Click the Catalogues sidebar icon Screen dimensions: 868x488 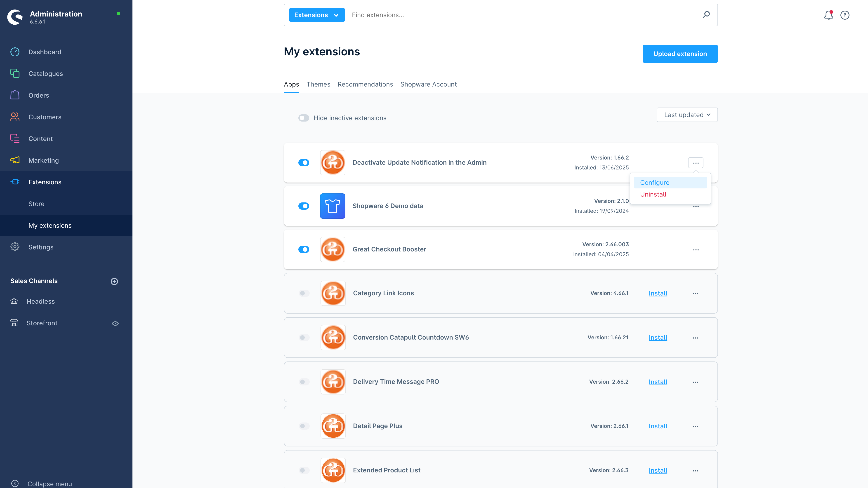[x=15, y=73]
